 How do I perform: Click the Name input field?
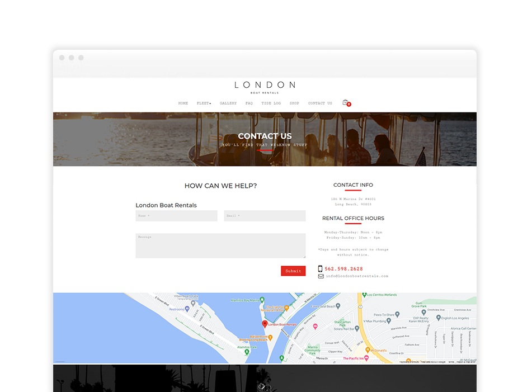(x=176, y=216)
